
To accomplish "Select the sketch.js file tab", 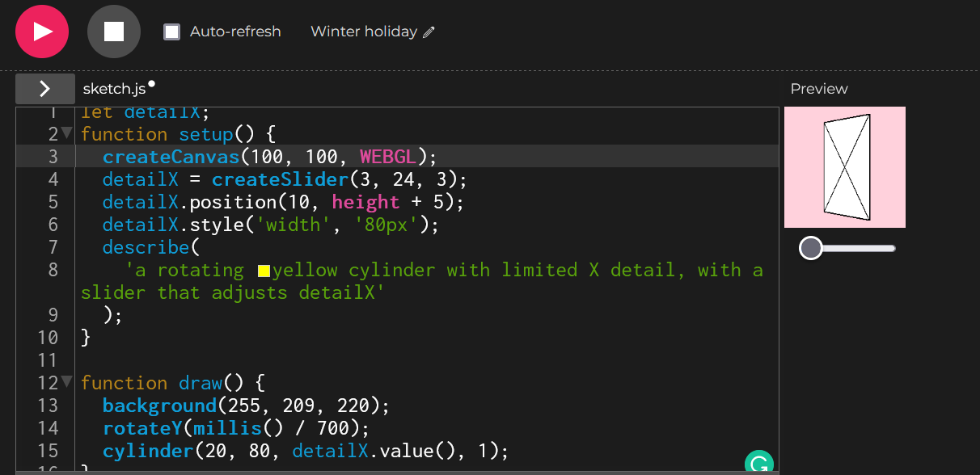I will tap(114, 89).
